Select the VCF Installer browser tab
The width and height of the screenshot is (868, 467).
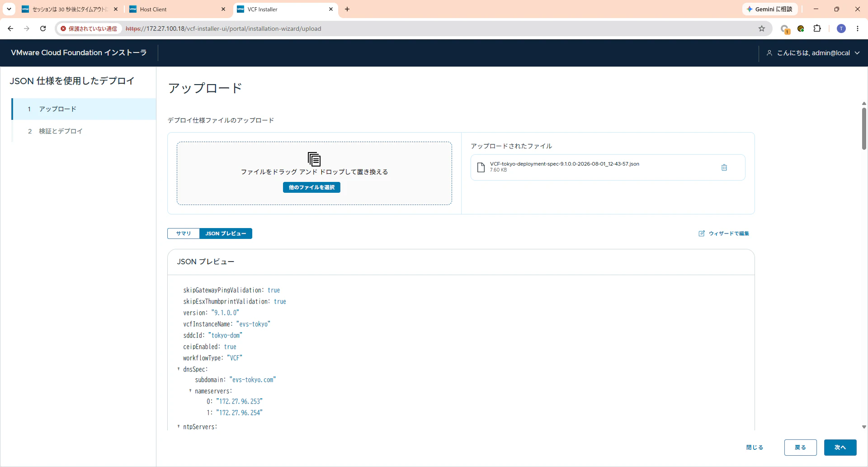285,9
